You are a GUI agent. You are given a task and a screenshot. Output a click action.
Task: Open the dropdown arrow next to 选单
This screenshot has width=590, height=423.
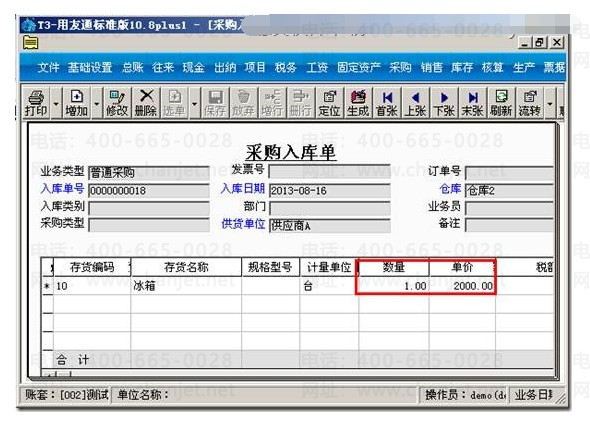coord(195,103)
